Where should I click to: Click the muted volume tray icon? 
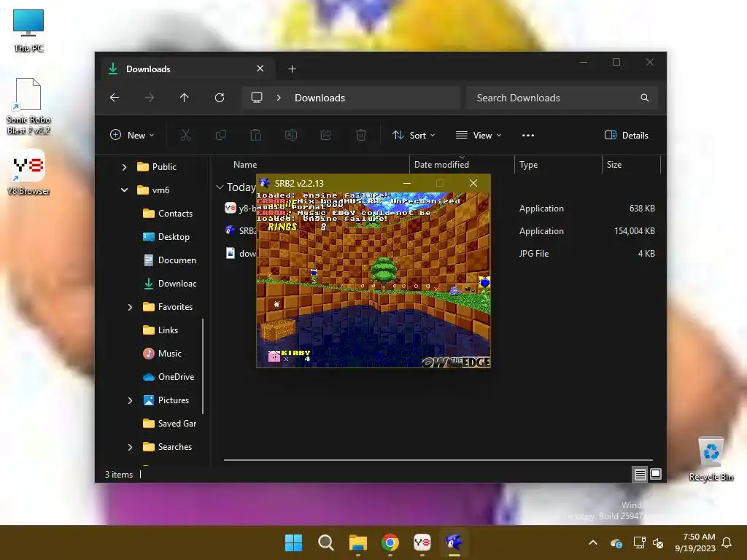pos(659,542)
